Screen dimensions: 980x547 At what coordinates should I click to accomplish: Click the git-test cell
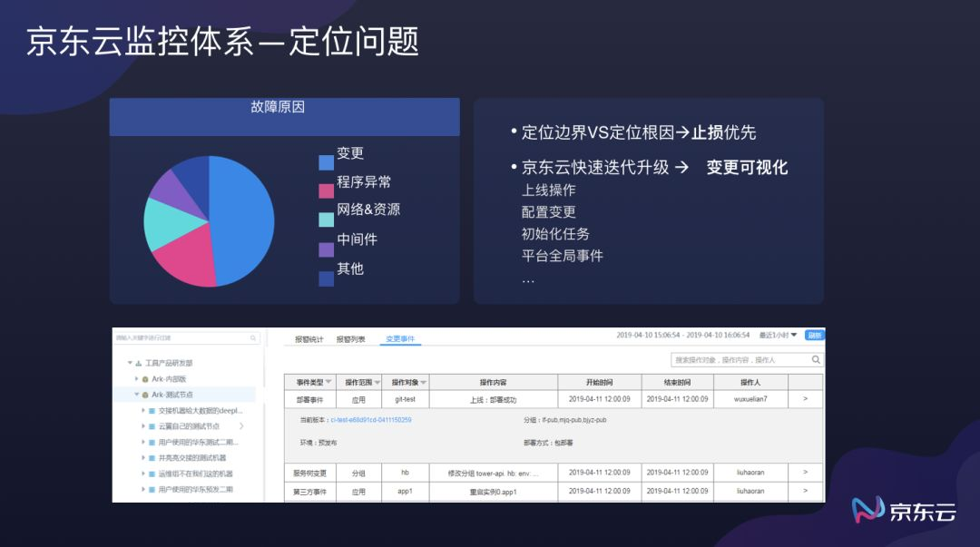405,399
